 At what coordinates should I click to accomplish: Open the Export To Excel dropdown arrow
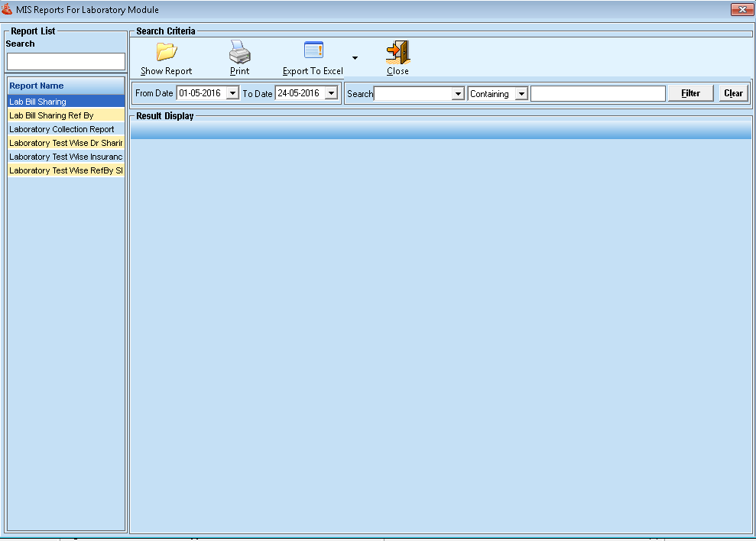[x=355, y=58]
